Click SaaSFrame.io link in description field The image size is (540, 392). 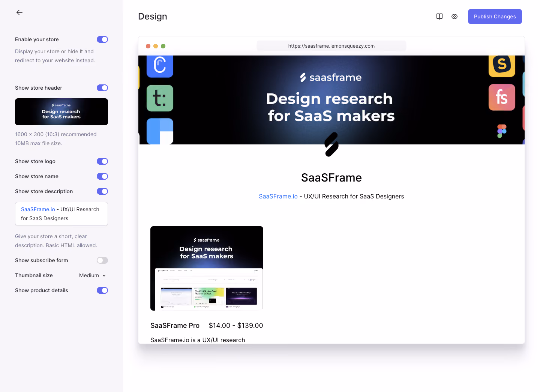click(x=38, y=209)
